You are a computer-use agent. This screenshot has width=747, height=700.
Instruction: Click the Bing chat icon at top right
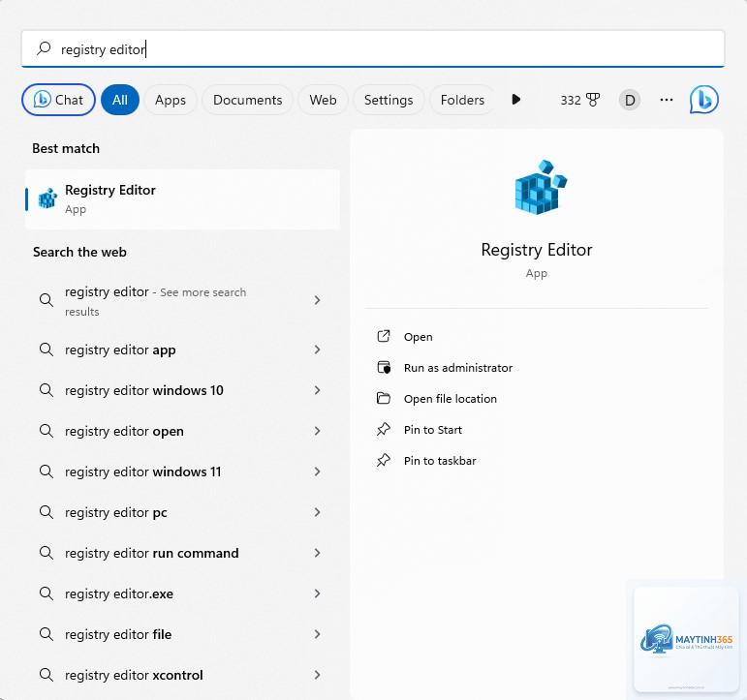point(703,100)
